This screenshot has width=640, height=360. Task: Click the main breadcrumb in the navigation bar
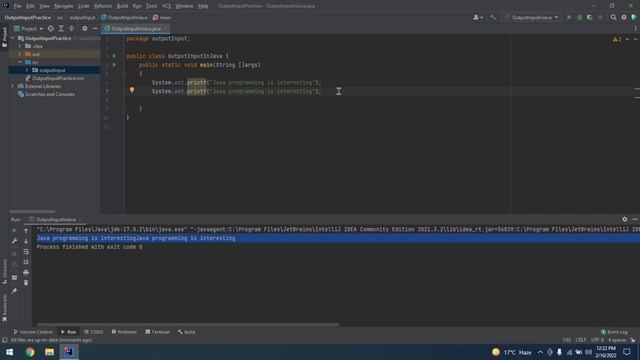pyautogui.click(x=162, y=18)
